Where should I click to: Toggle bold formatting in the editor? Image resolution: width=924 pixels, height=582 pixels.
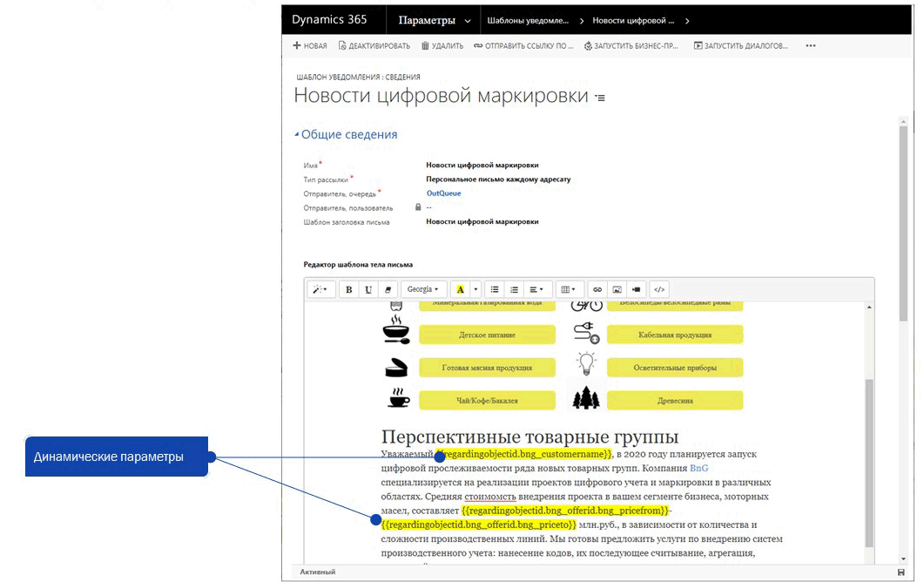click(x=349, y=288)
